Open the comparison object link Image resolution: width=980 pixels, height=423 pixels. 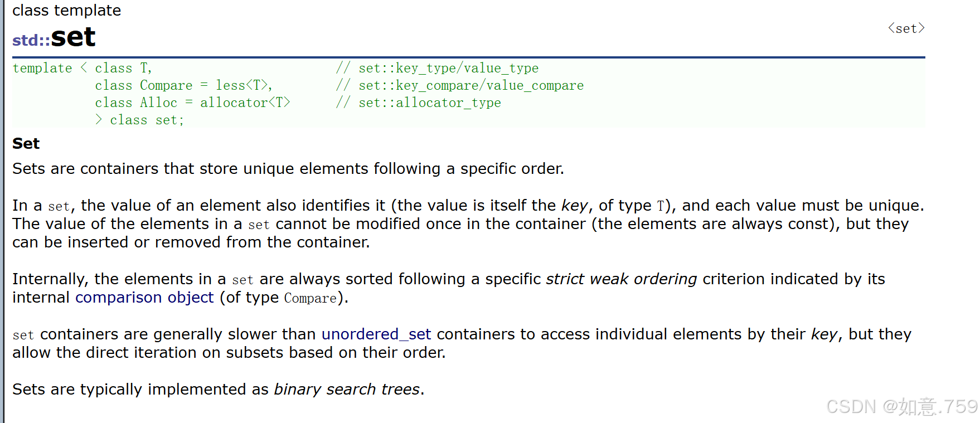point(144,298)
